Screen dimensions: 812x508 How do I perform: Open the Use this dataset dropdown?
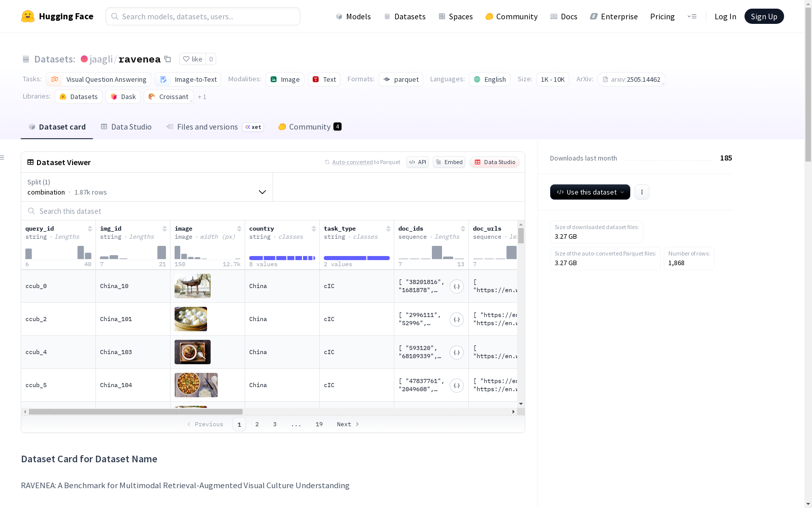(590, 192)
